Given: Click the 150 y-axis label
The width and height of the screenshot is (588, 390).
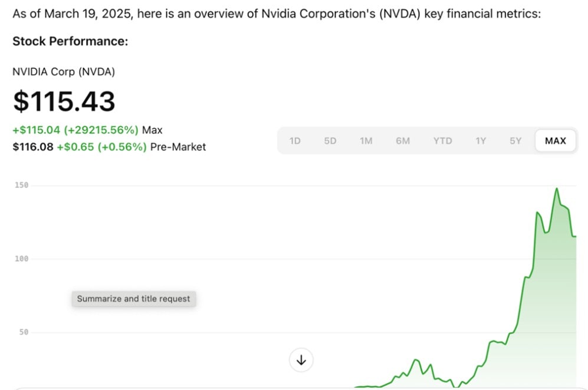Looking at the screenshot, I should tap(22, 185).
